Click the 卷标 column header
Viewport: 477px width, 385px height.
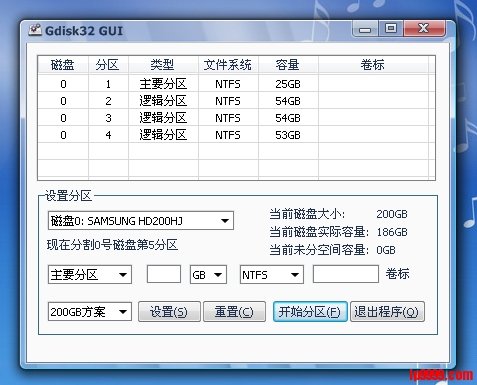click(x=373, y=65)
